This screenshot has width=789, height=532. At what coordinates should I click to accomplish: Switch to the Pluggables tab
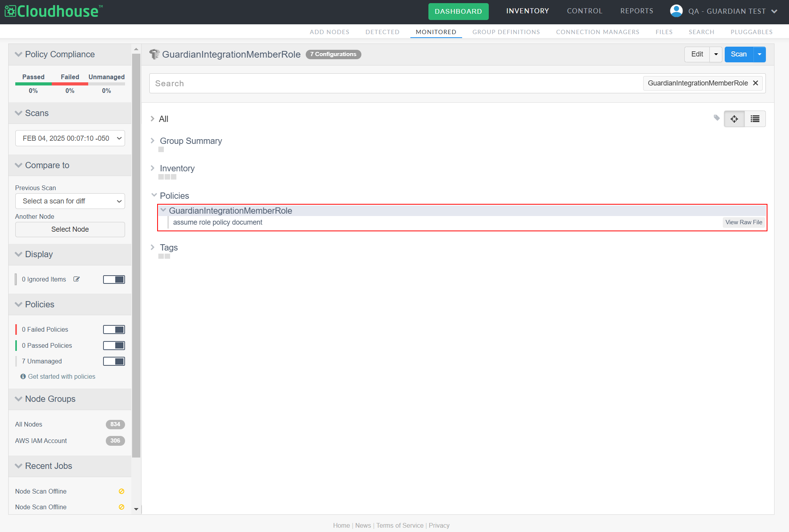pos(751,32)
